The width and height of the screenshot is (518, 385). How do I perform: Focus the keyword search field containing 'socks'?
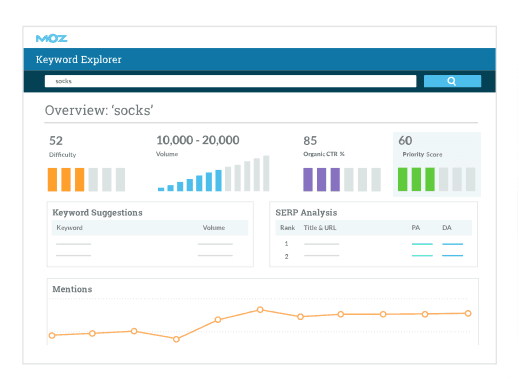click(230, 81)
